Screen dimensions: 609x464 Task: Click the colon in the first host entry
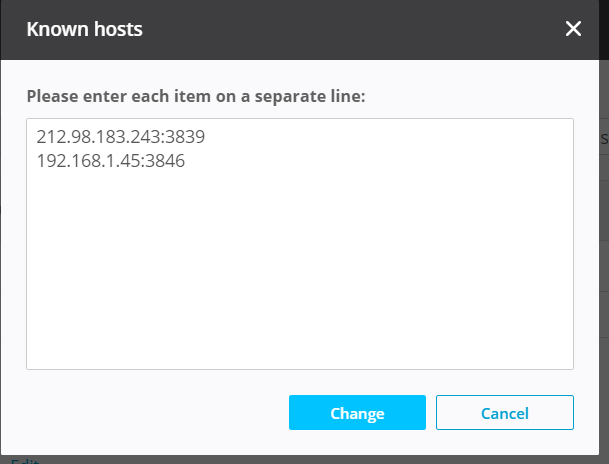point(164,137)
